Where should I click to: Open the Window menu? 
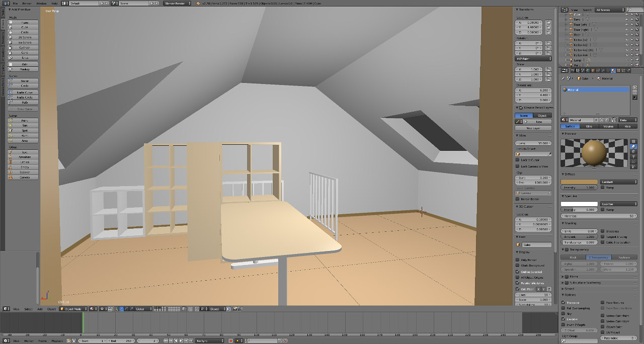pyautogui.click(x=41, y=3)
